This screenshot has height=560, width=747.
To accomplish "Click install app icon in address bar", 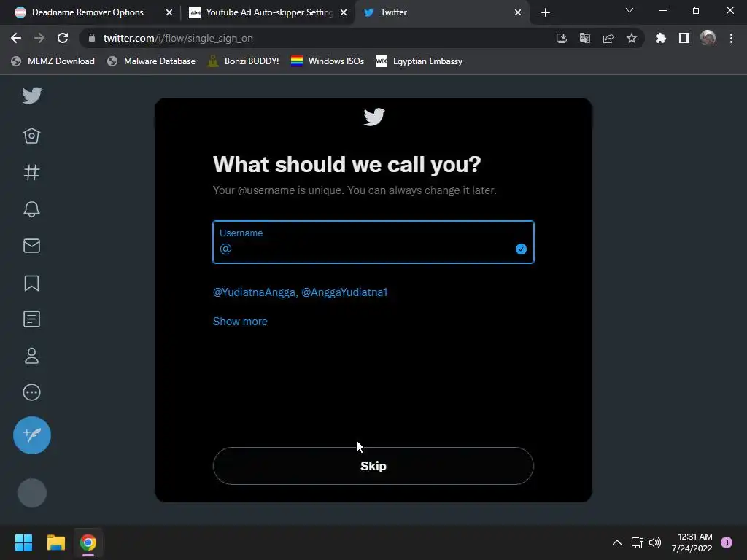I will (562, 38).
